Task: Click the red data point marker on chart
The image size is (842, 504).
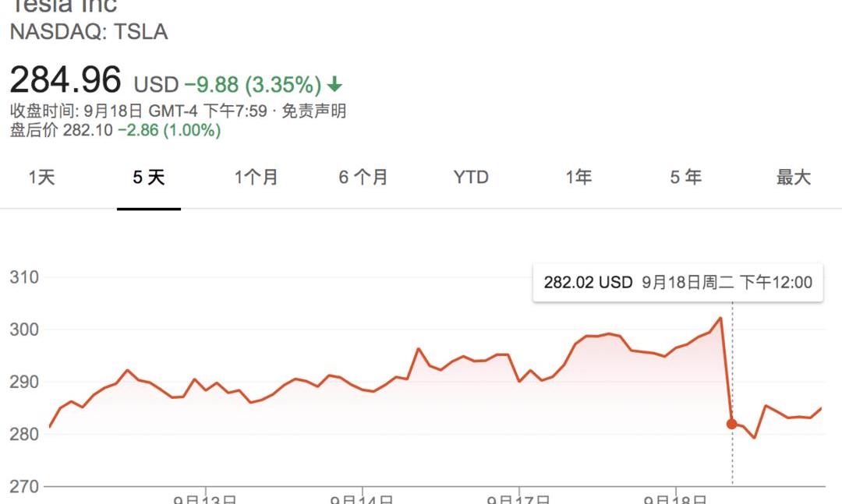Action: point(731,424)
